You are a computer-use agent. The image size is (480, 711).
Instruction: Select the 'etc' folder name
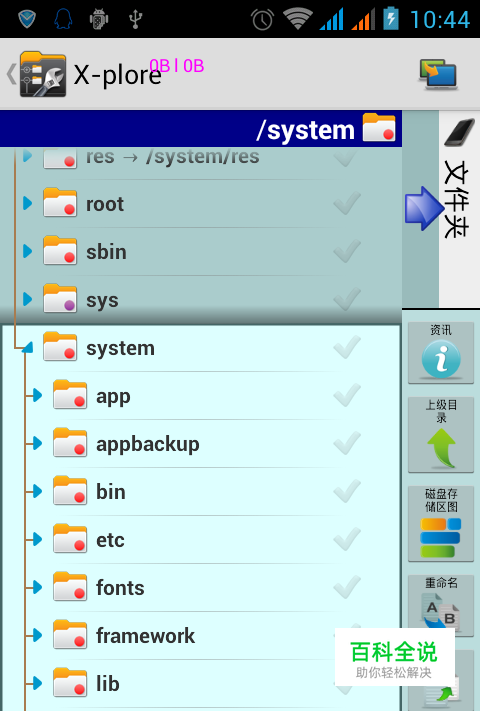coord(110,540)
